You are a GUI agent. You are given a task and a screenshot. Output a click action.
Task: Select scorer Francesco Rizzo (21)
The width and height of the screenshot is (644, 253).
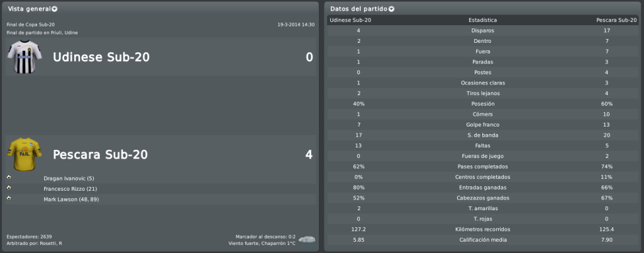click(70, 189)
